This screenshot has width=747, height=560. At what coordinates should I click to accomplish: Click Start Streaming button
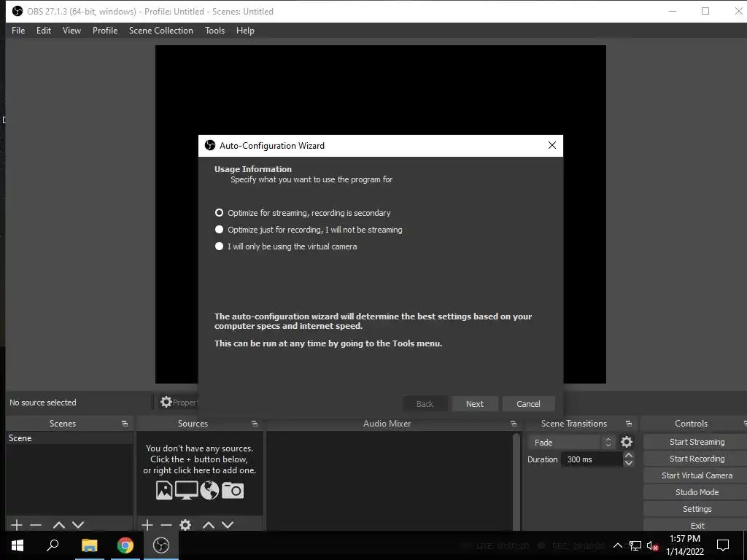[x=697, y=442]
